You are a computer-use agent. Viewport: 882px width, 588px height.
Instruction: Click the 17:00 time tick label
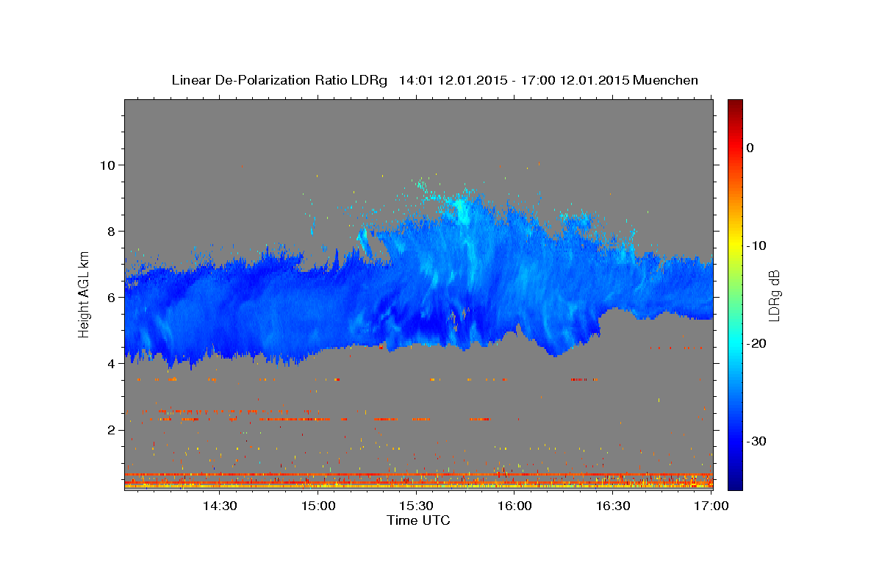(711, 506)
